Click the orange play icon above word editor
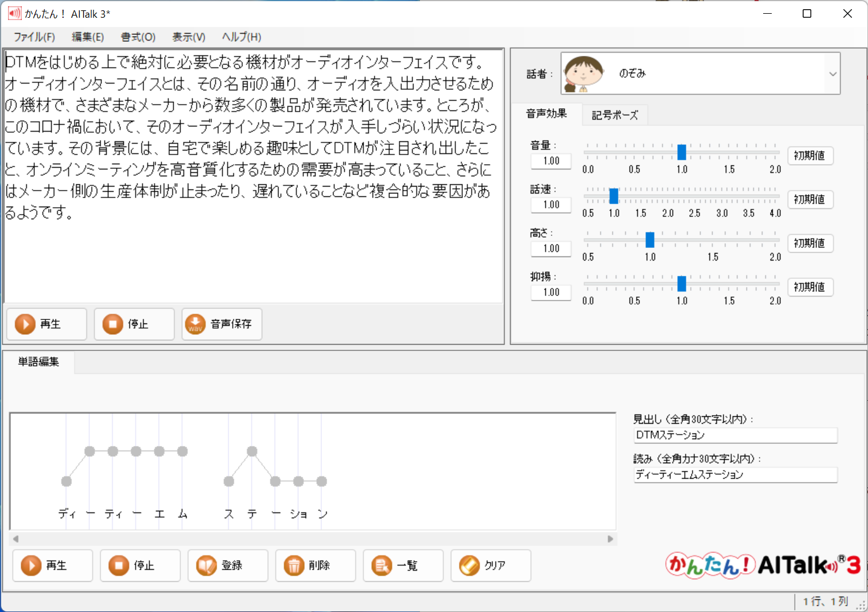The height and width of the screenshot is (612, 868). tap(25, 324)
